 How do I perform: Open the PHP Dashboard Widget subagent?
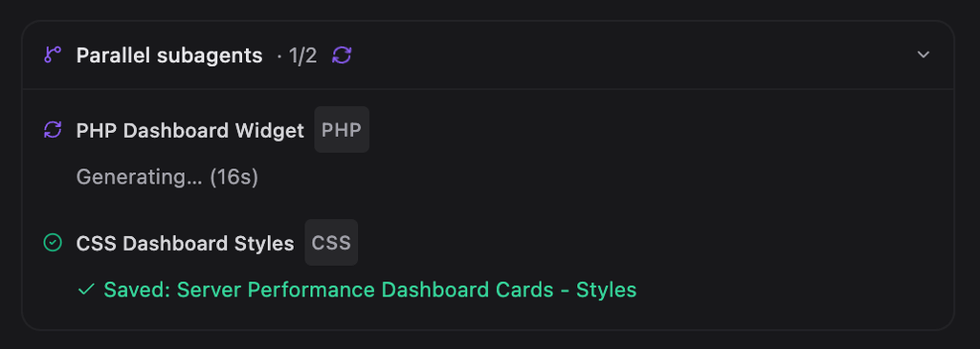tap(190, 130)
